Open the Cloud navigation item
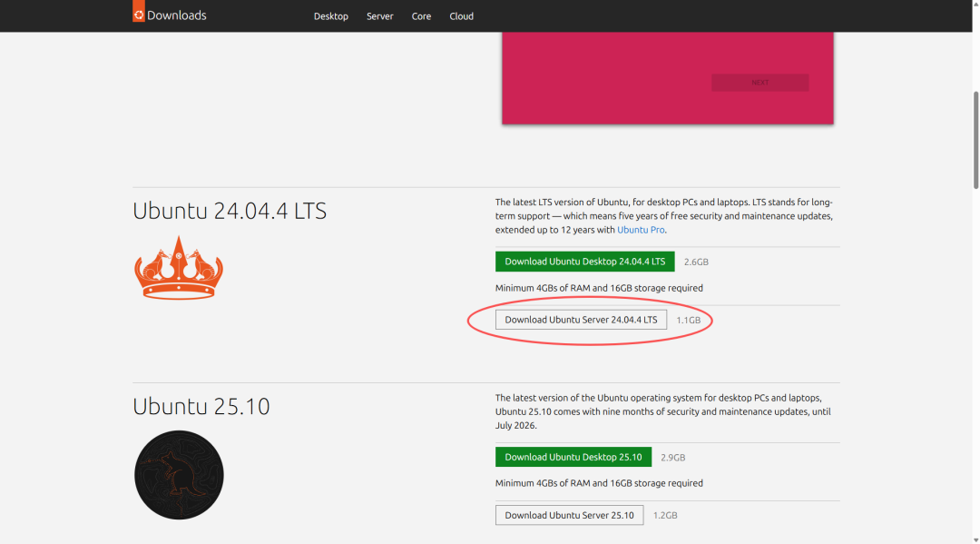 (461, 16)
